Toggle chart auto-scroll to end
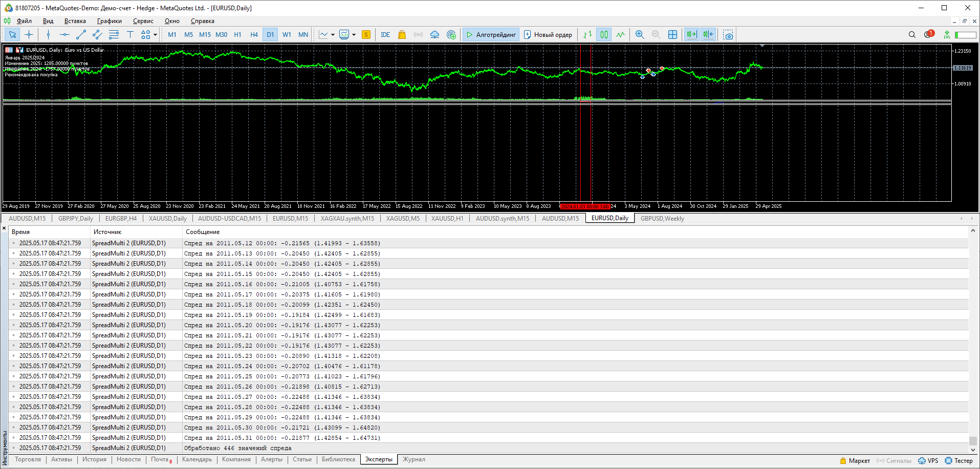Image resolution: width=980 pixels, height=469 pixels. pyautogui.click(x=691, y=35)
